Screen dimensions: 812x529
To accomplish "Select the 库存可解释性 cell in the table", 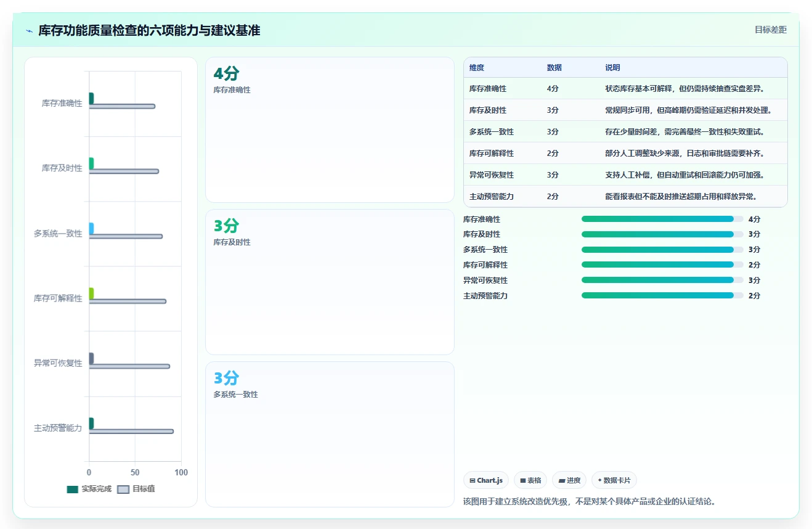I will 492,154.
